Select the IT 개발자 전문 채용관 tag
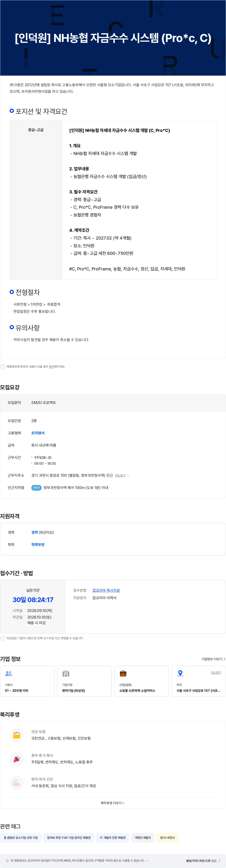The image size is (226, 868). pos(113,838)
